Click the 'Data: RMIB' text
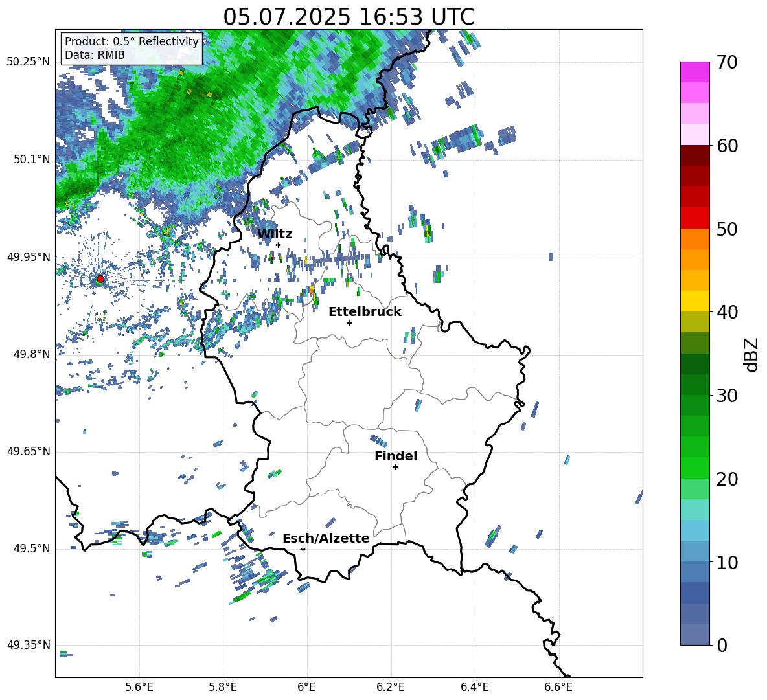 [95, 55]
